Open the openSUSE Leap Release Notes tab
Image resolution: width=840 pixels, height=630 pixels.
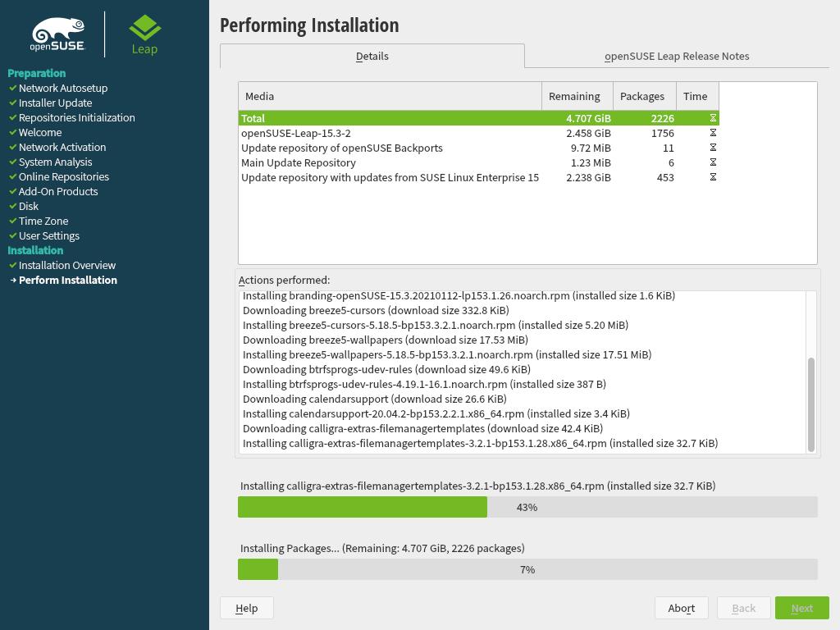click(x=677, y=56)
